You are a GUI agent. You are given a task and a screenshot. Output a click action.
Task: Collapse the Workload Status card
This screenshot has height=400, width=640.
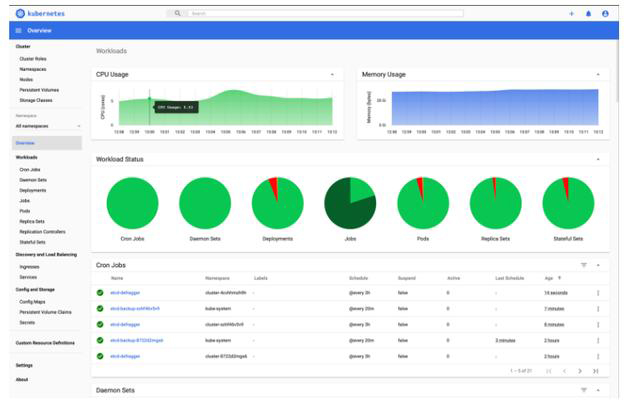[598, 159]
